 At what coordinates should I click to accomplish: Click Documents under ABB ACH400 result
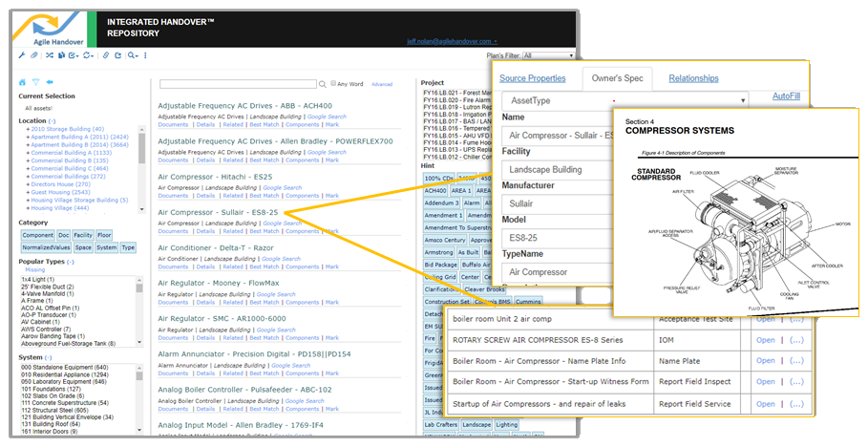[x=173, y=124]
